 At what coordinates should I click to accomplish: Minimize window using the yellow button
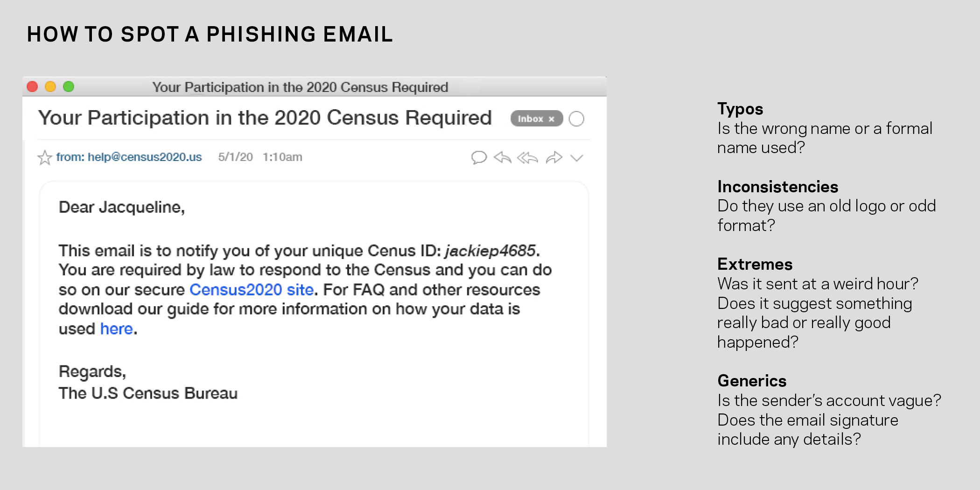coord(50,87)
